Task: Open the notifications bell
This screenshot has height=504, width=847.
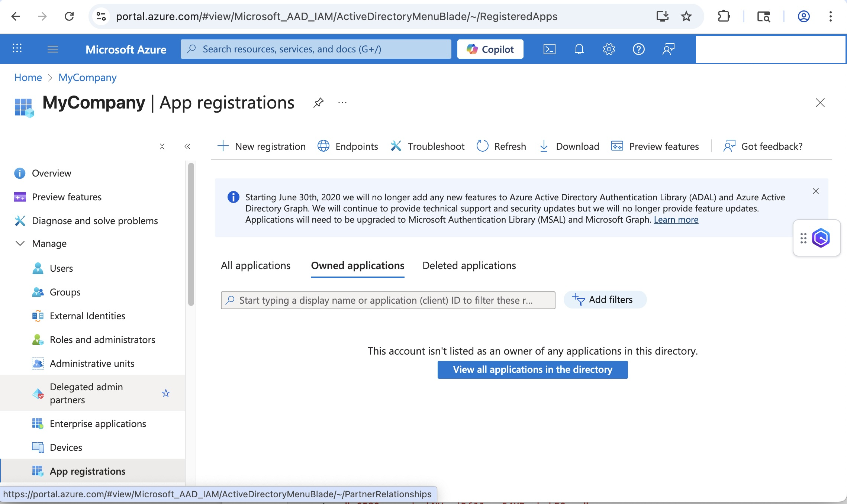Action: click(x=579, y=49)
